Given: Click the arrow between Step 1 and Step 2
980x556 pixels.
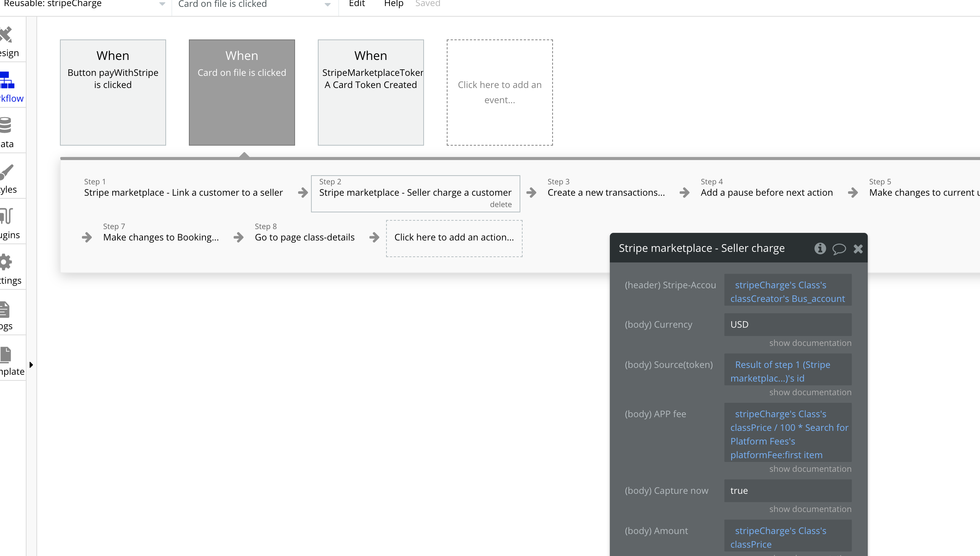Looking at the screenshot, I should pyautogui.click(x=303, y=192).
